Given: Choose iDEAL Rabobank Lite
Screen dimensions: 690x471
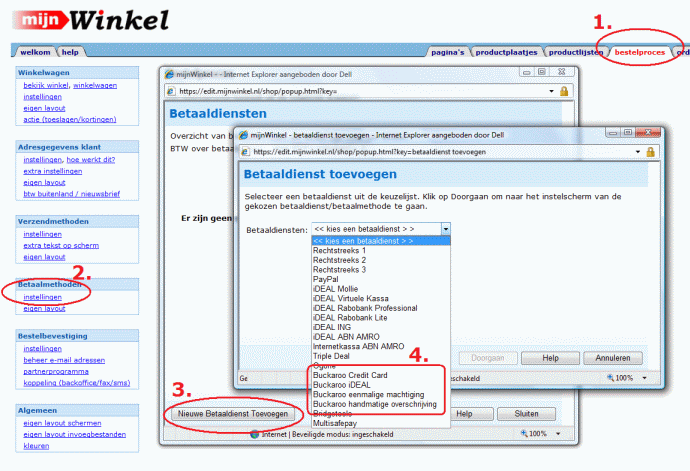Looking at the screenshot, I should (381, 317).
